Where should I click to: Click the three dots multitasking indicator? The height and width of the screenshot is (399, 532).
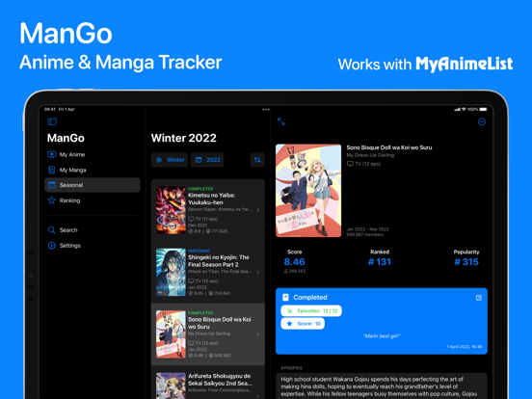[266, 109]
